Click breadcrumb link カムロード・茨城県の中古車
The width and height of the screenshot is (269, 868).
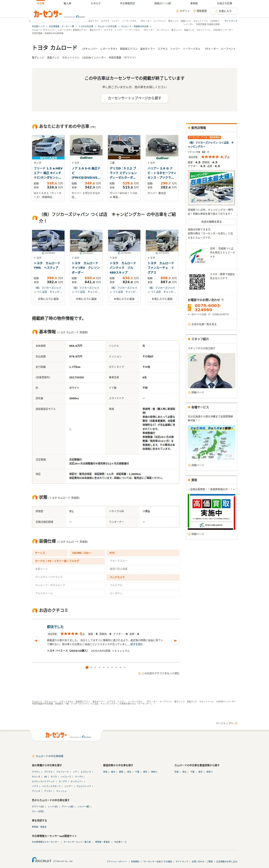(x=135, y=26)
